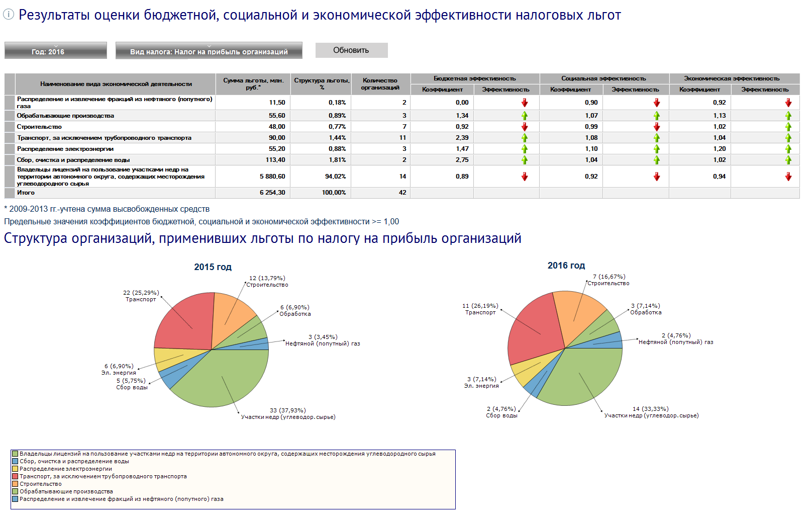The image size is (812, 520).
Task: Click economic efficiency red arrow in Владельцы лицензий row
Action: [788, 177]
